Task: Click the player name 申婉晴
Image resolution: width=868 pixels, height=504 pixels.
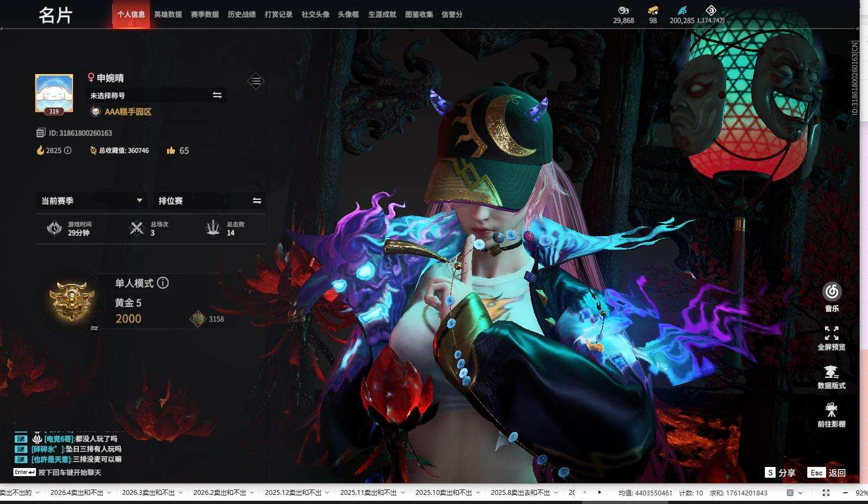Action: point(110,78)
